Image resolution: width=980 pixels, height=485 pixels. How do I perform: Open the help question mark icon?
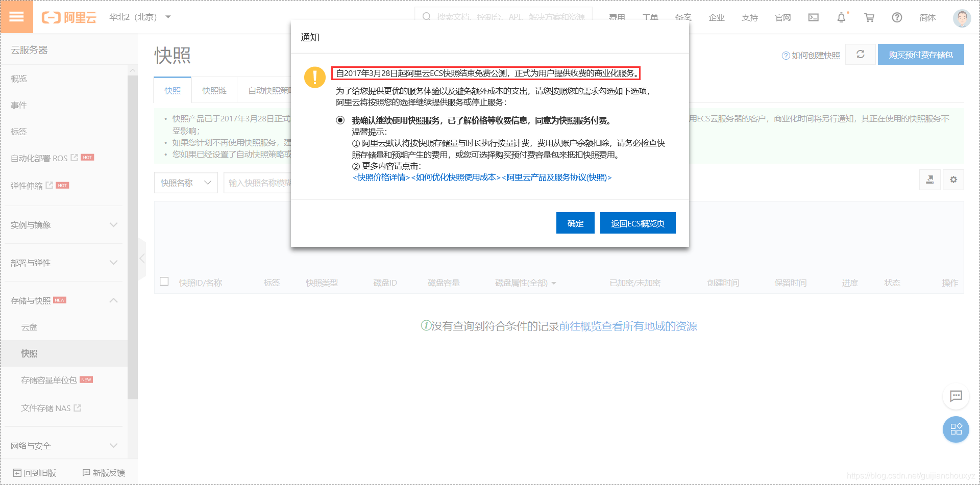(897, 17)
